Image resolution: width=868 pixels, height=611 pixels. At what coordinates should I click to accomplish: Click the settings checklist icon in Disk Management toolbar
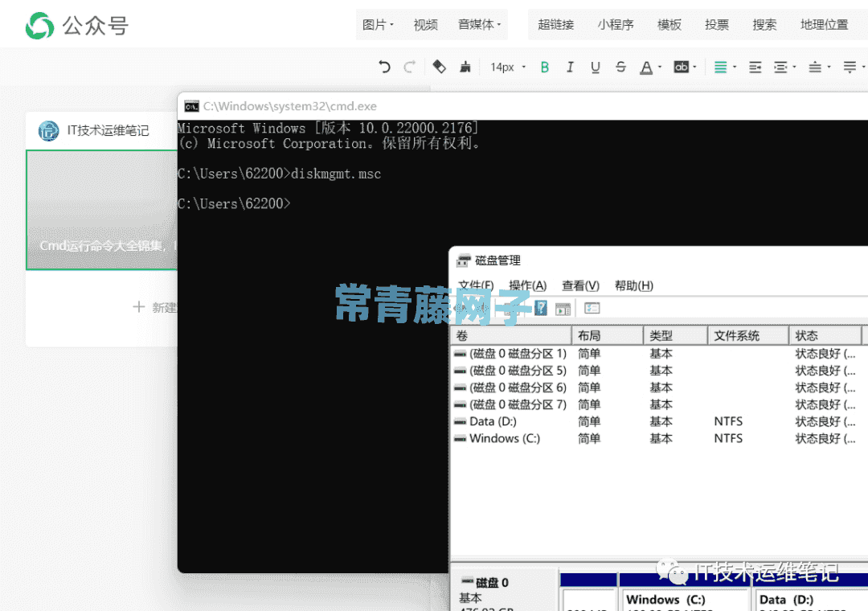(x=592, y=308)
